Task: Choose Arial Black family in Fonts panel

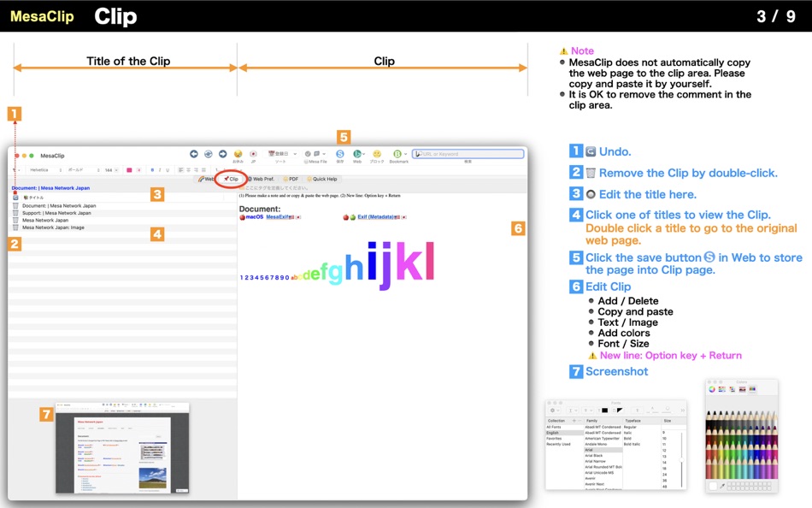Action: [x=594, y=456]
